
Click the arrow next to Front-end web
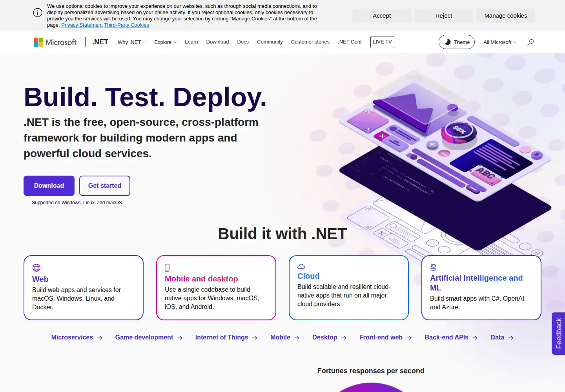click(x=409, y=338)
